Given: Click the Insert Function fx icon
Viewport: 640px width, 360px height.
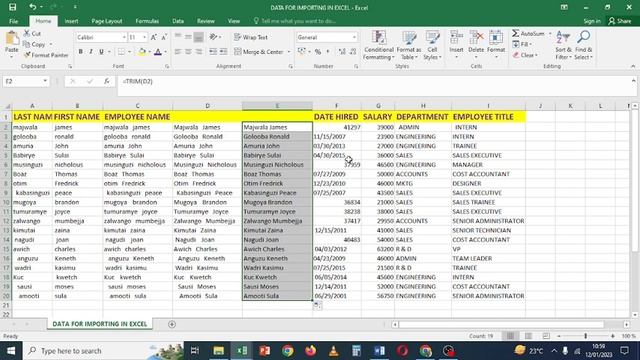Looking at the screenshot, I should pos(107,81).
